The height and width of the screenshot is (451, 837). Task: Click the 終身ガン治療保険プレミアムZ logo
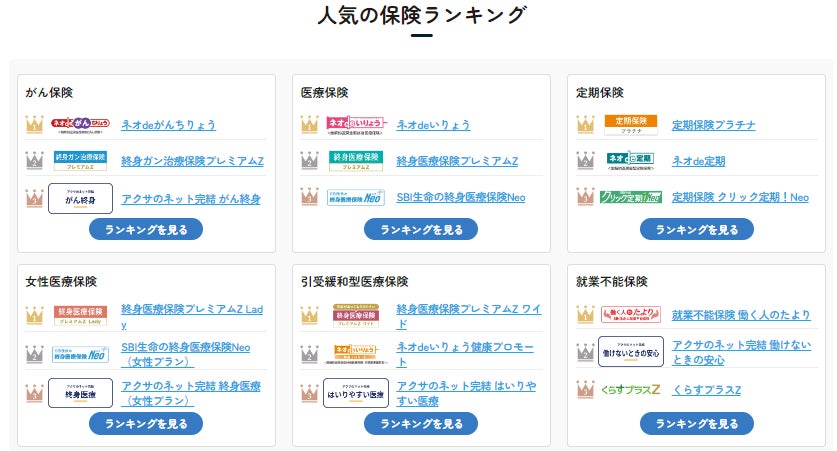[x=80, y=161]
